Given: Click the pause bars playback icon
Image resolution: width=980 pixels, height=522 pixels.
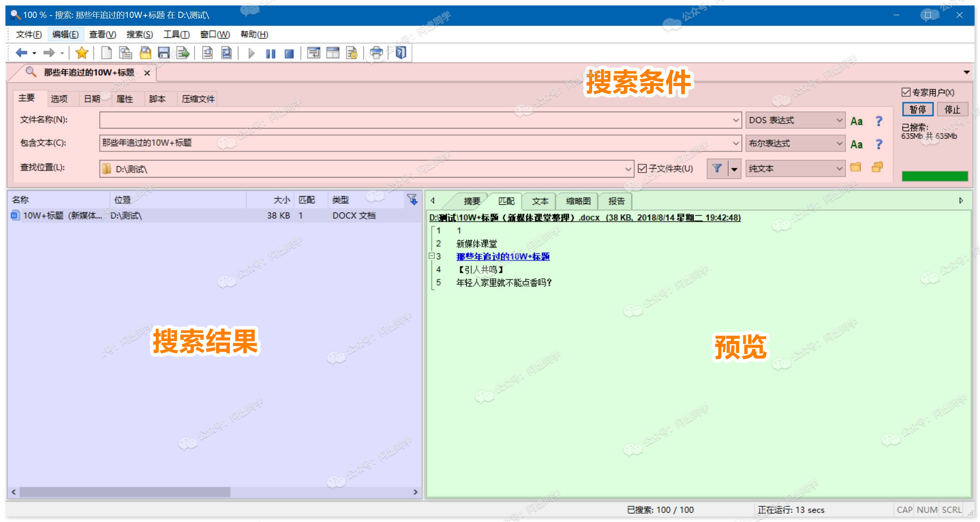Looking at the screenshot, I should [x=270, y=53].
